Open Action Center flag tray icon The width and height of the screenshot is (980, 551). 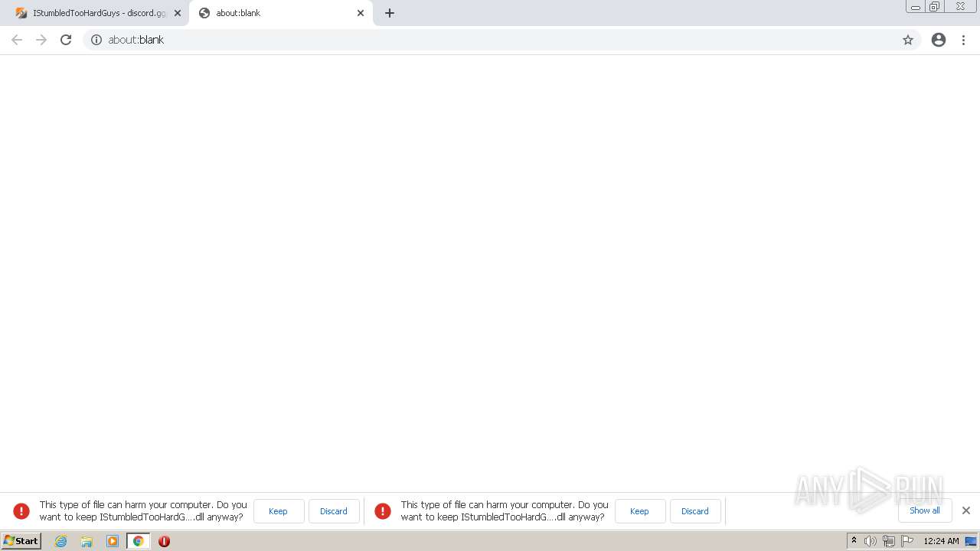(907, 541)
